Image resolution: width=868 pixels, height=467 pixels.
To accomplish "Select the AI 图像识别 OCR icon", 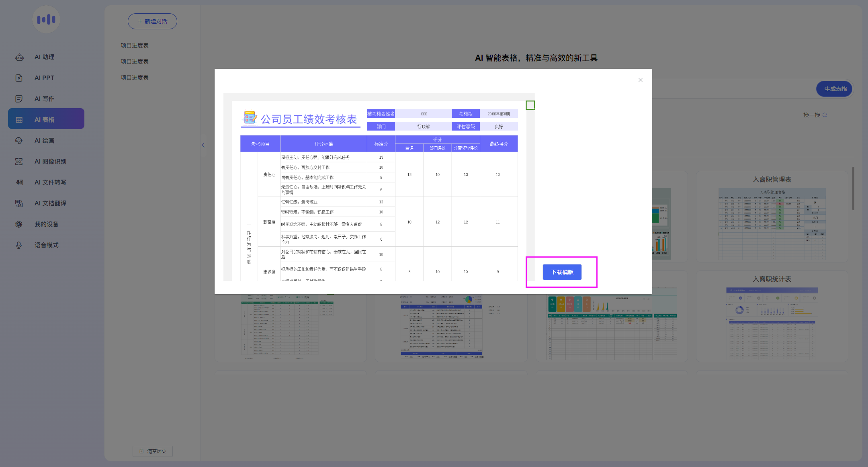I will [x=19, y=162].
